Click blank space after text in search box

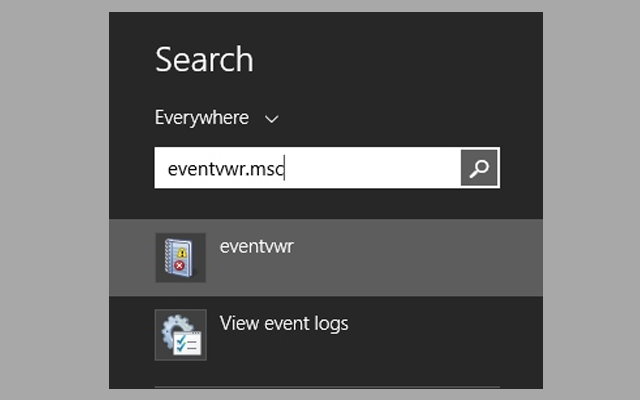point(380,168)
